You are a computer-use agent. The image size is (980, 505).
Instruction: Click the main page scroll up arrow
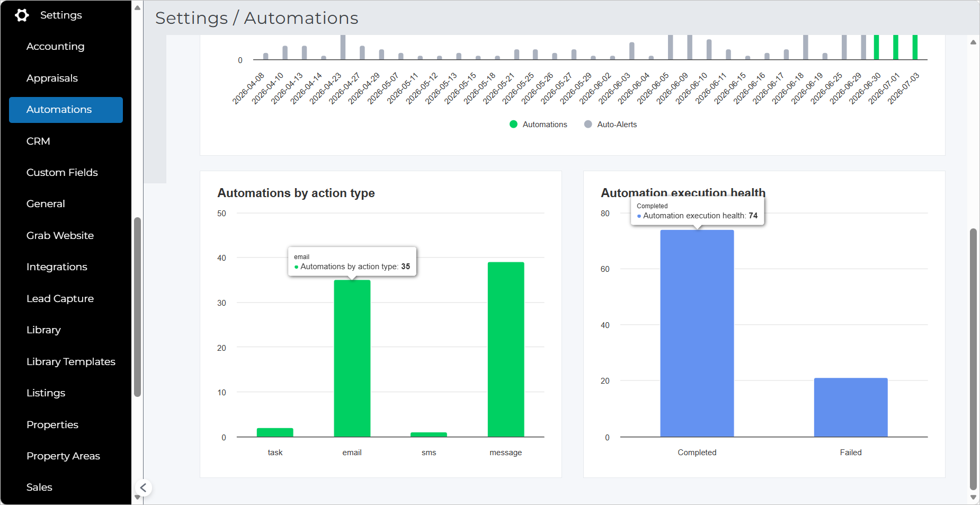tap(973, 42)
